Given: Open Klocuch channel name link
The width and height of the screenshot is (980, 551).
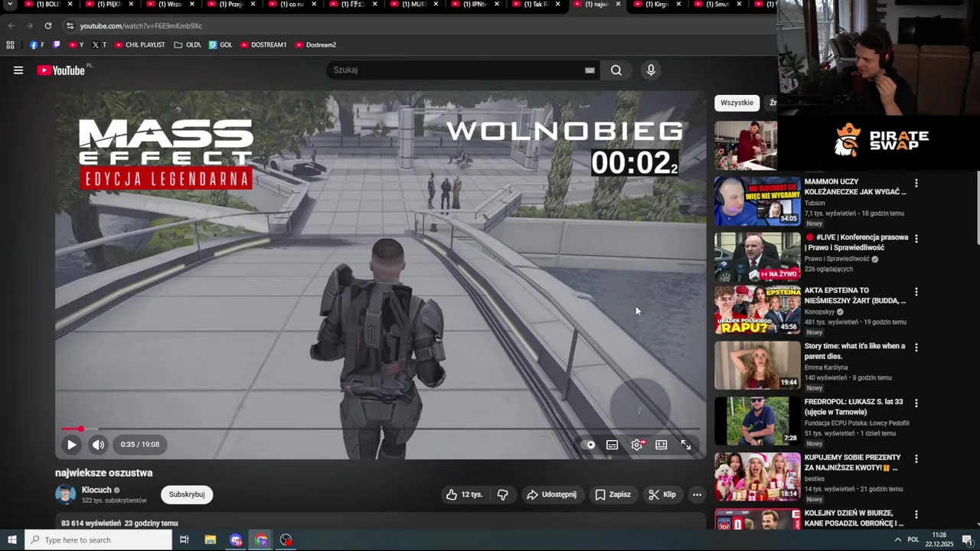Looking at the screenshot, I should [x=96, y=490].
